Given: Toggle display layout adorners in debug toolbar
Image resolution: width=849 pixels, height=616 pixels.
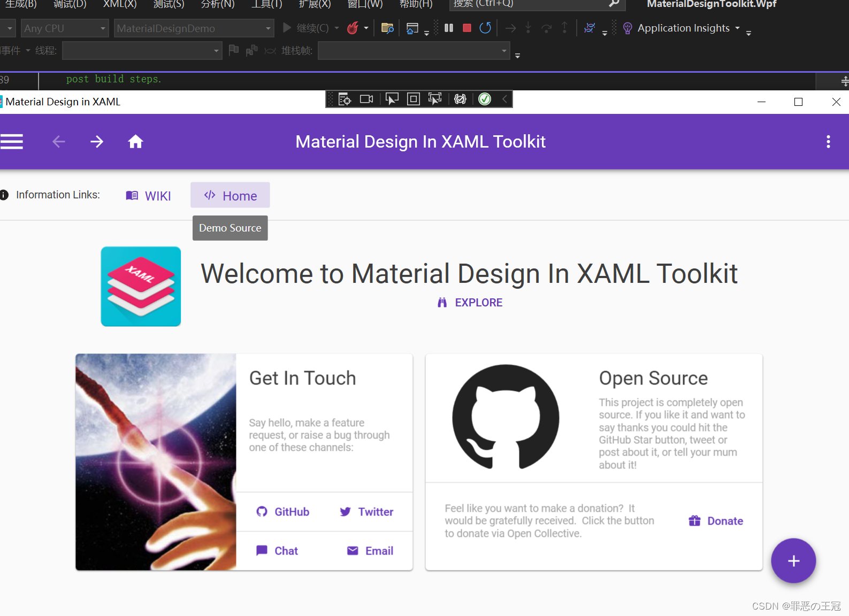Looking at the screenshot, I should coord(414,99).
